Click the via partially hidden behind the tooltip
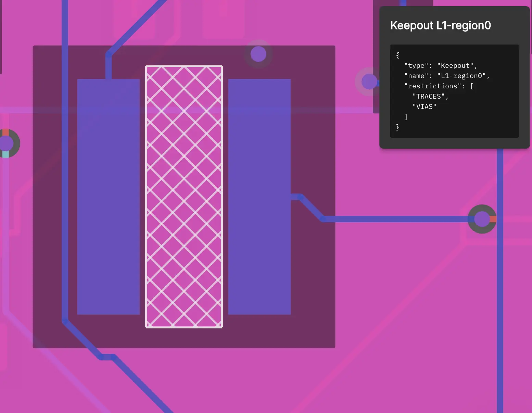This screenshot has height=413, width=532. click(x=368, y=82)
